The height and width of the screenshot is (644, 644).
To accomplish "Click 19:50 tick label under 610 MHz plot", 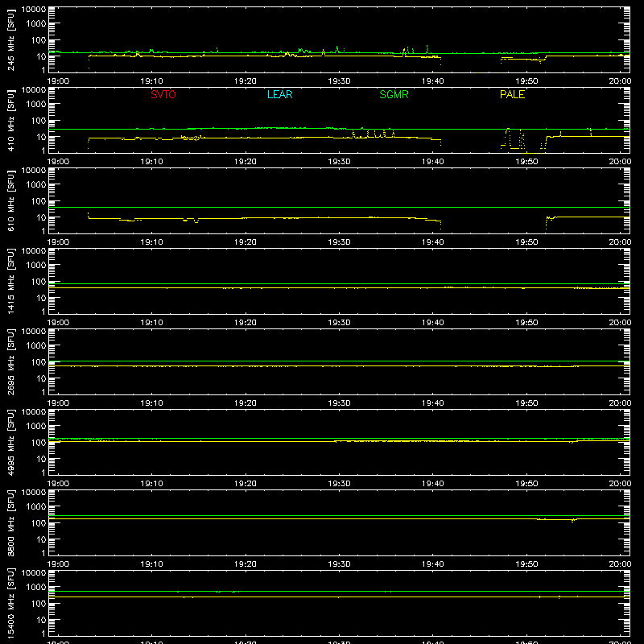I will point(526,242).
